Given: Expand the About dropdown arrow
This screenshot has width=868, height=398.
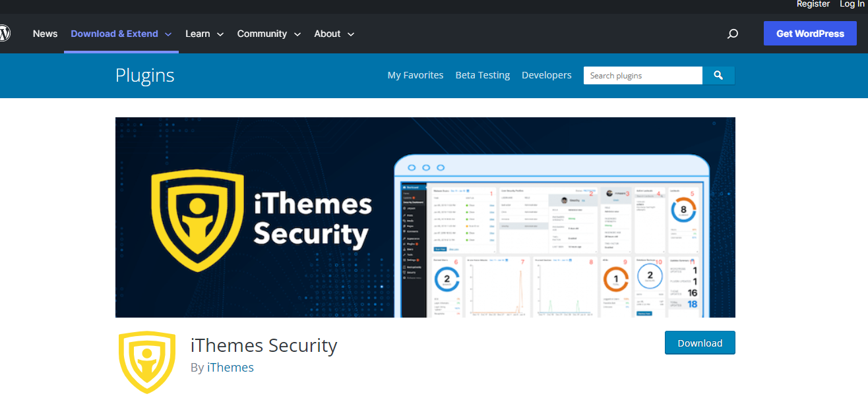Looking at the screenshot, I should click(351, 34).
